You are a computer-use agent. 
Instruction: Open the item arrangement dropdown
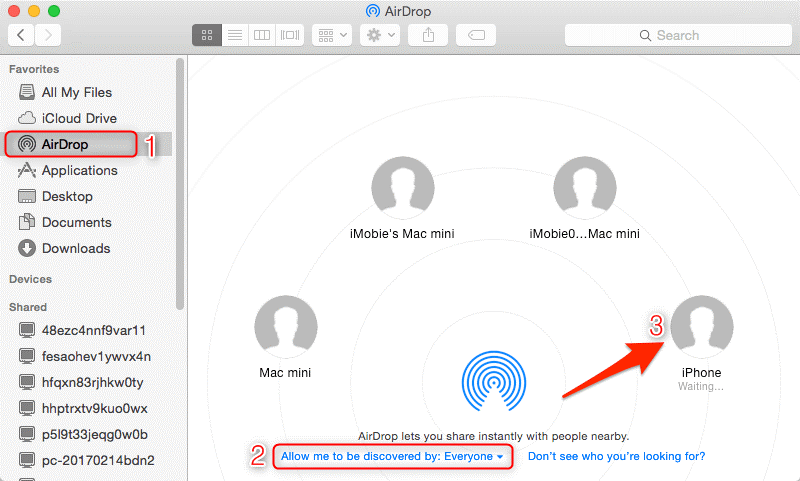tap(332, 35)
